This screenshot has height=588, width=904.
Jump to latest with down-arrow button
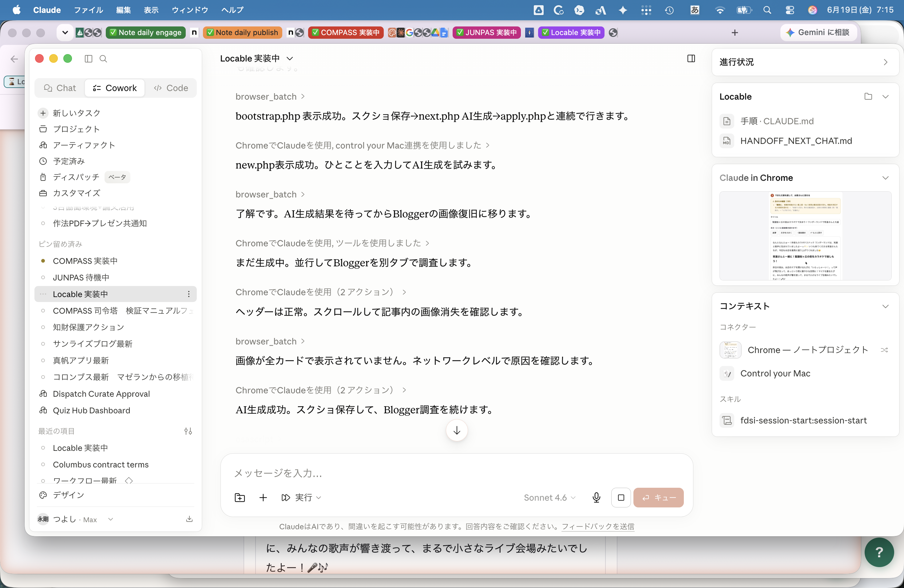click(x=457, y=430)
